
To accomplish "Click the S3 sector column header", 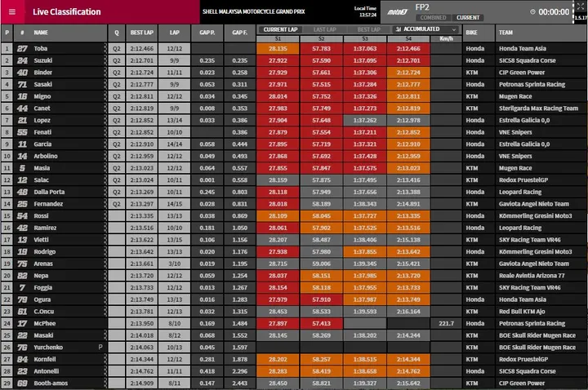I will 365,38.
